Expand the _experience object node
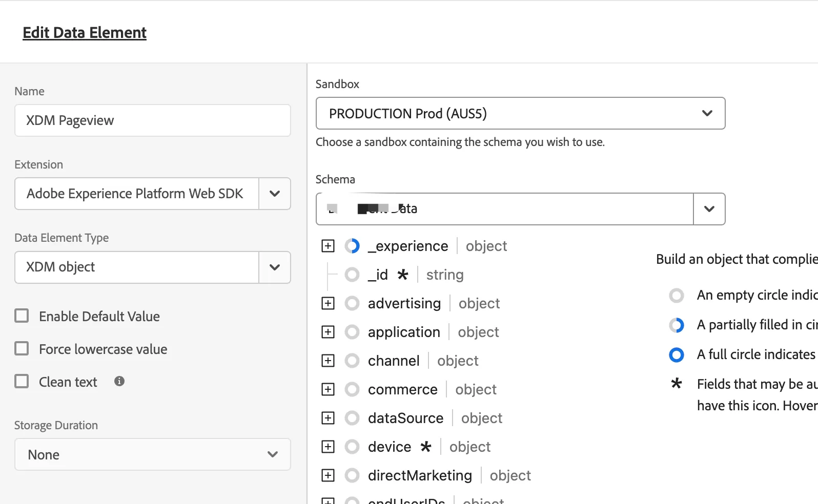The height and width of the screenshot is (504, 818). tap(328, 246)
